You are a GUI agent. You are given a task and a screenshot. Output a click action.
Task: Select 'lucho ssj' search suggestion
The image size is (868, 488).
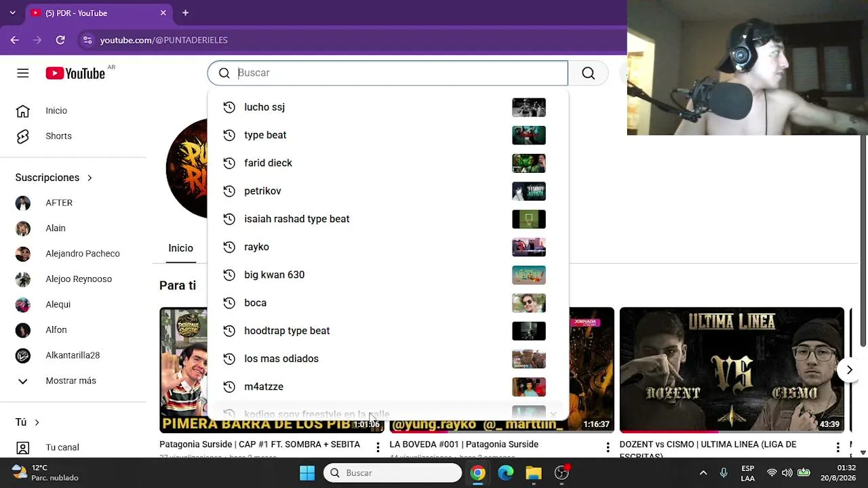tap(388, 107)
